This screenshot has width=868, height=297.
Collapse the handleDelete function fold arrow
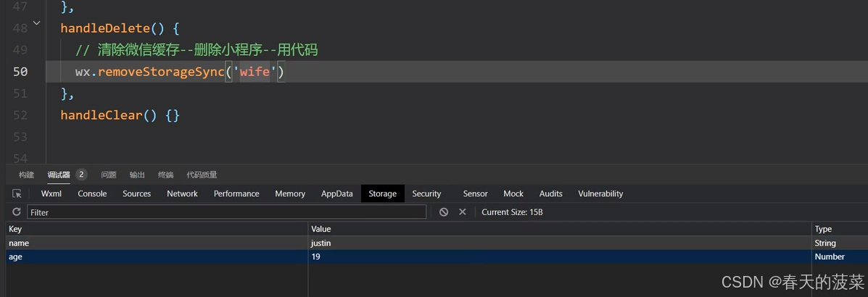(36, 23)
